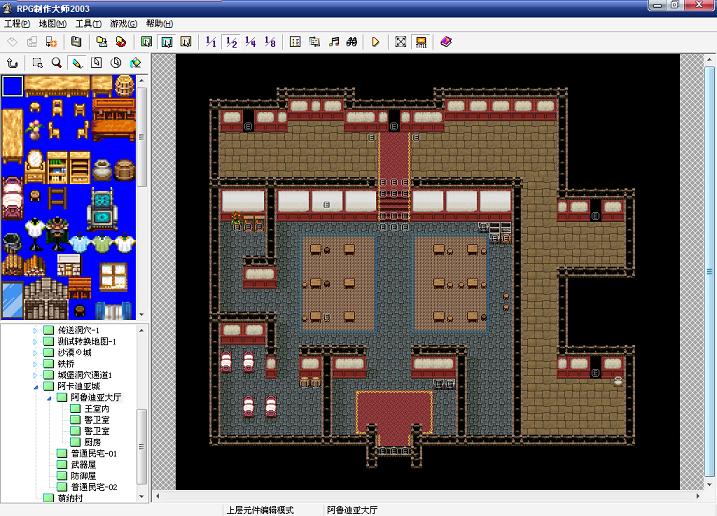Expand the 城堡洞穴通道1 map node
This screenshot has height=516, width=717.
35,375
